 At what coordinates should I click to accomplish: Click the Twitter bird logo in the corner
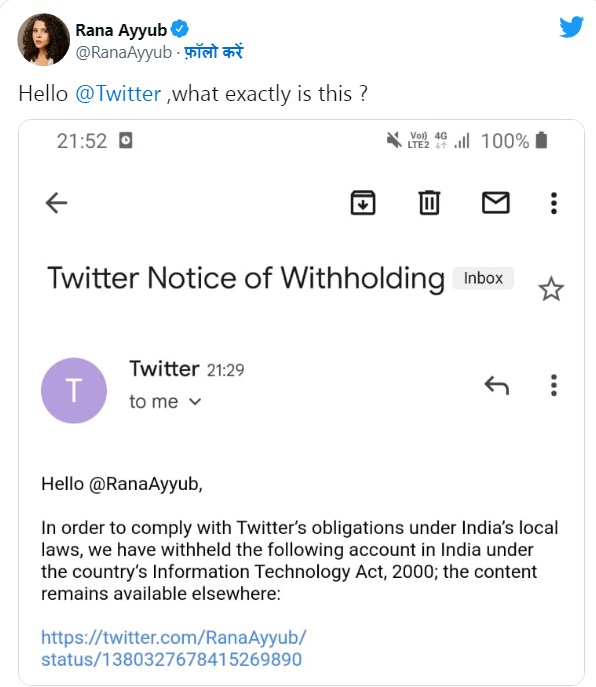[571, 27]
